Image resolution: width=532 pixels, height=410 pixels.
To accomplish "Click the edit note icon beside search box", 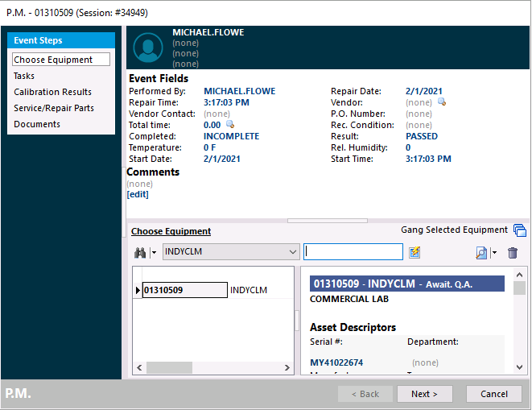I will (x=414, y=253).
